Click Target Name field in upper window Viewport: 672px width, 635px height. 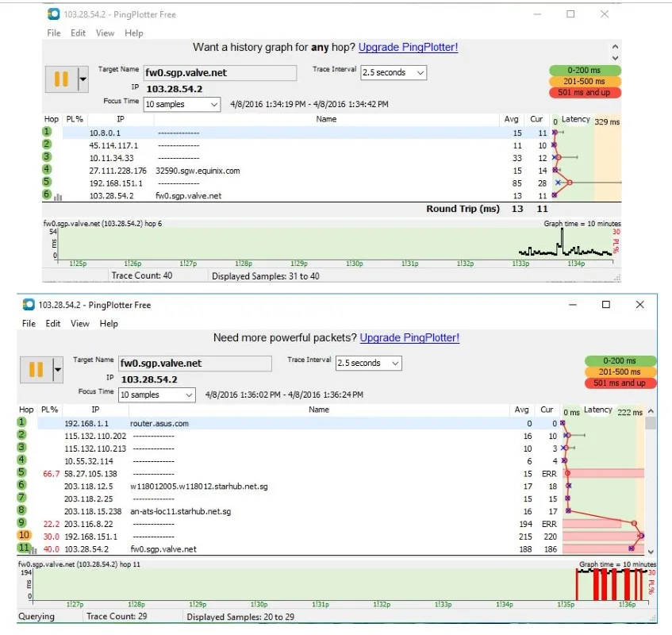[220, 73]
